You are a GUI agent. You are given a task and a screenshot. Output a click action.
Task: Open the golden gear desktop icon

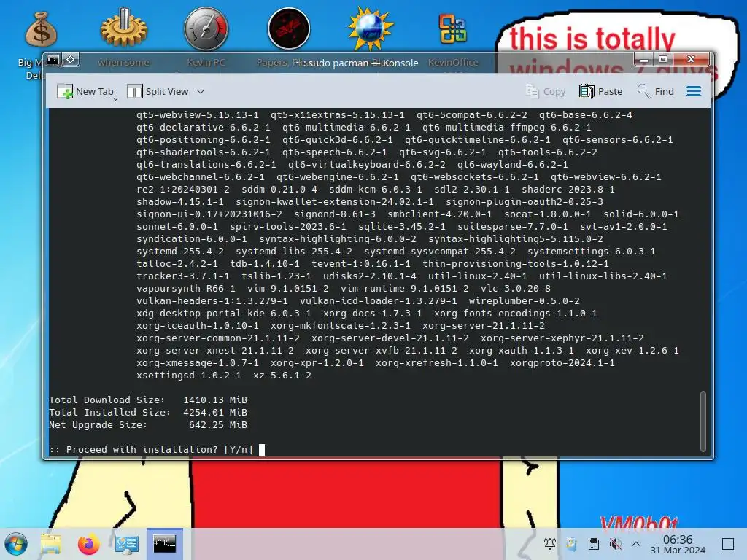coord(123,28)
